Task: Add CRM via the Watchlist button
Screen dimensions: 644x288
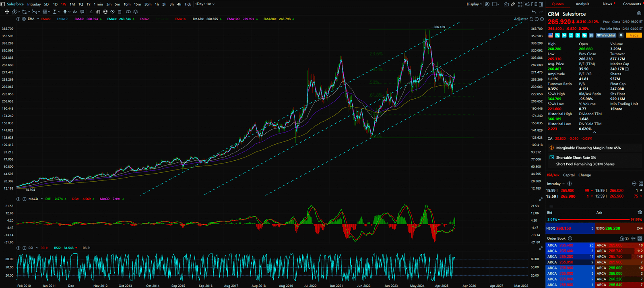Action: 606,35
